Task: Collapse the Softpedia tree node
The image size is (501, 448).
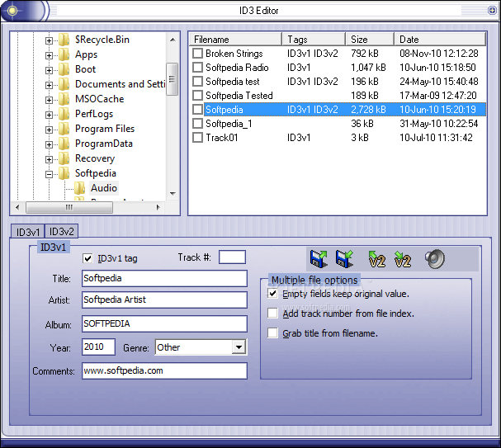Action: tap(49, 174)
